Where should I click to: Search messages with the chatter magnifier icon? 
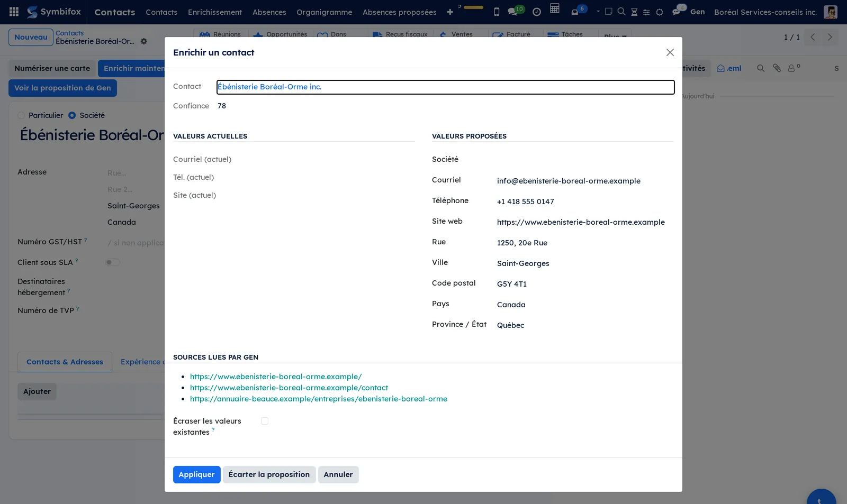pos(761,68)
